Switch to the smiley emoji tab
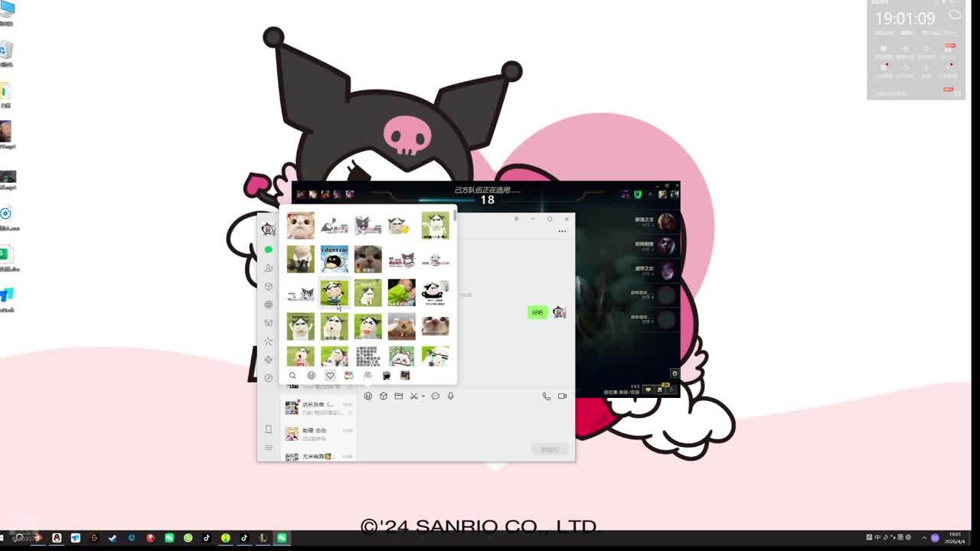 [311, 375]
